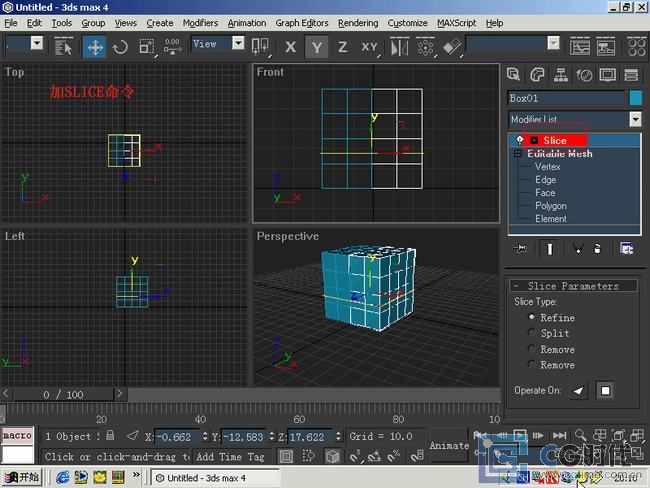
Task: Open the Create command panel tab
Action: (513, 75)
